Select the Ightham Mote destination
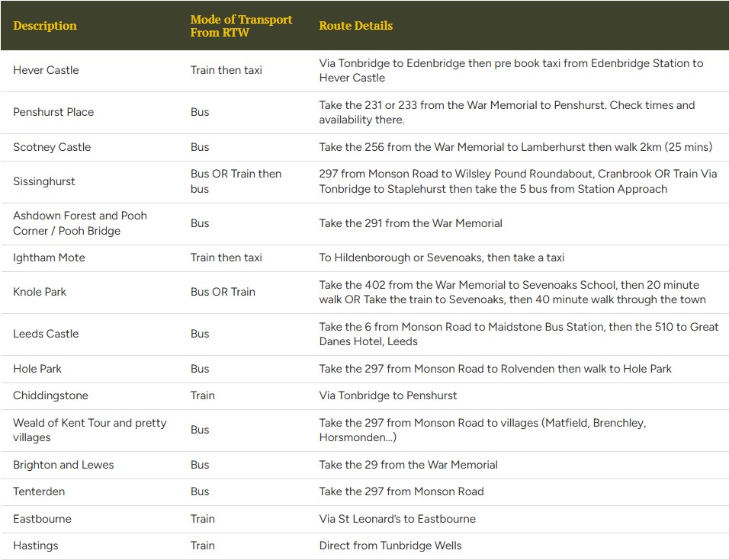729x560 pixels. 49,258
